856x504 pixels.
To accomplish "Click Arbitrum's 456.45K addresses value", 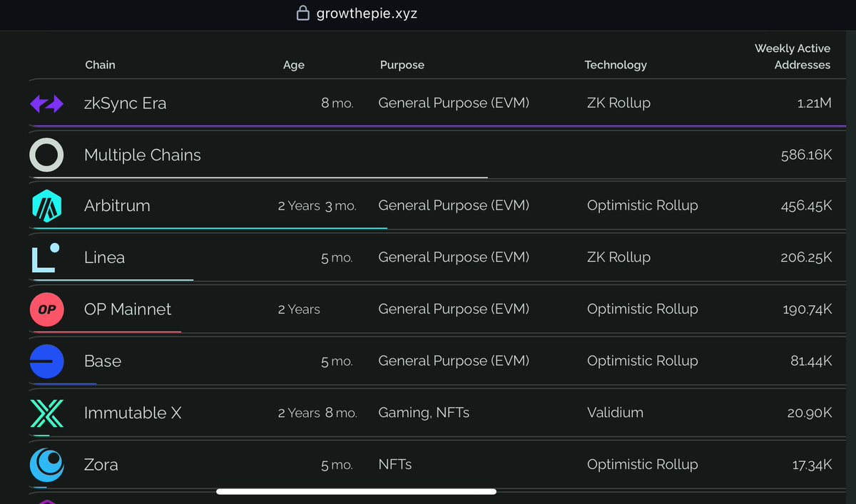I will 807,206.
